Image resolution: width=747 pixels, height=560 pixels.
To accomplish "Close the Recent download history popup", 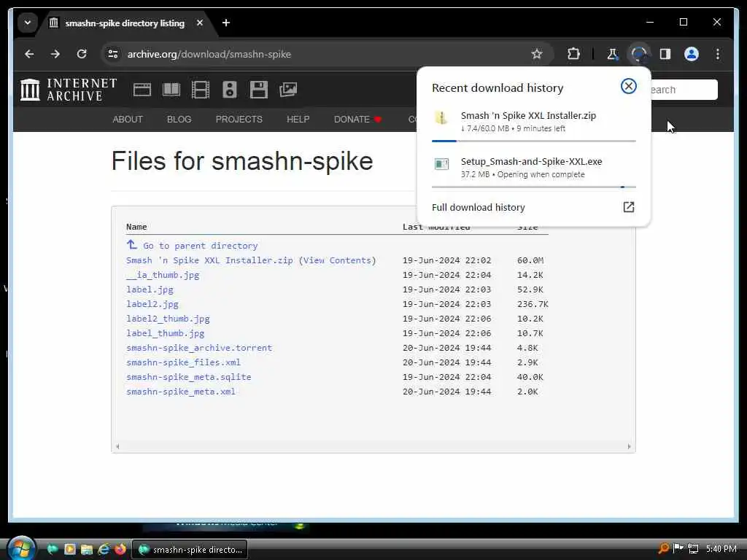I will tap(628, 86).
